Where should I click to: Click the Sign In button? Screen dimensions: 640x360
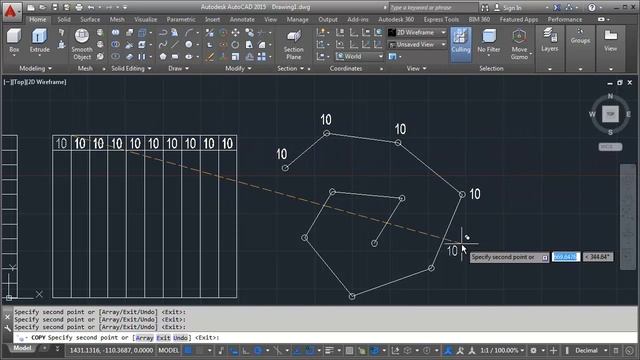(508, 7)
